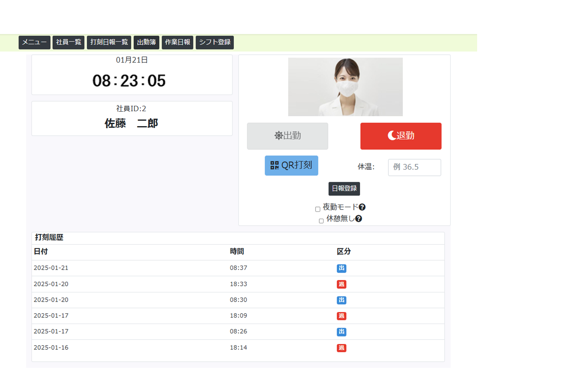This screenshot has width=588, height=390.
Task: Click the 退 badge for 2025-01-17 18:09
Action: point(341,316)
